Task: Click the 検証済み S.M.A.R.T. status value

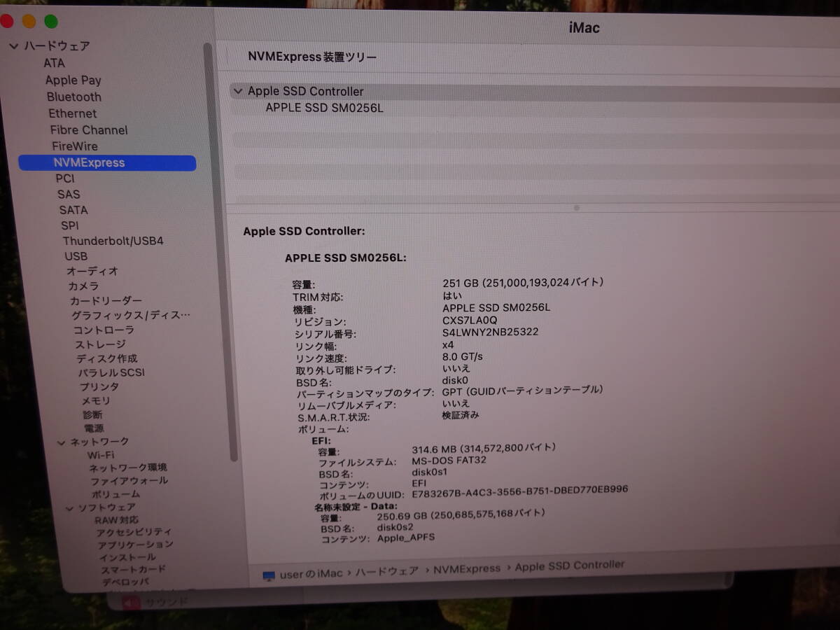Action: click(x=461, y=415)
